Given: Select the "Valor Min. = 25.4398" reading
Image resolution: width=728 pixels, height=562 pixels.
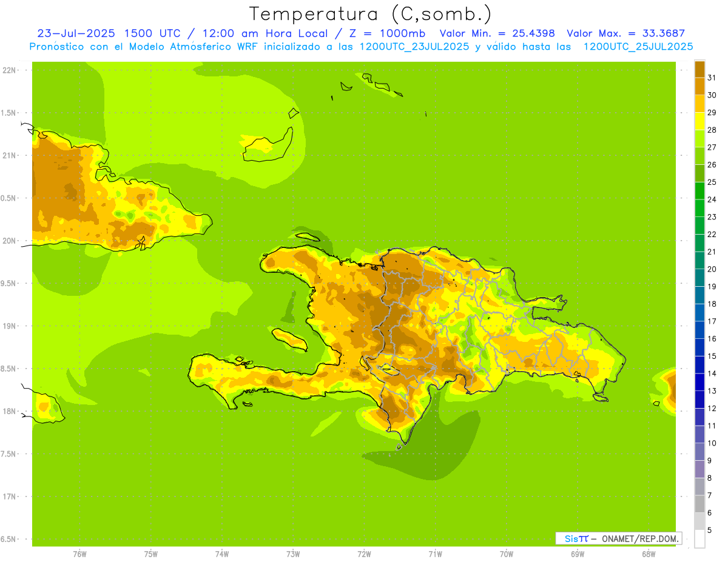Looking at the screenshot, I should pos(497,33).
